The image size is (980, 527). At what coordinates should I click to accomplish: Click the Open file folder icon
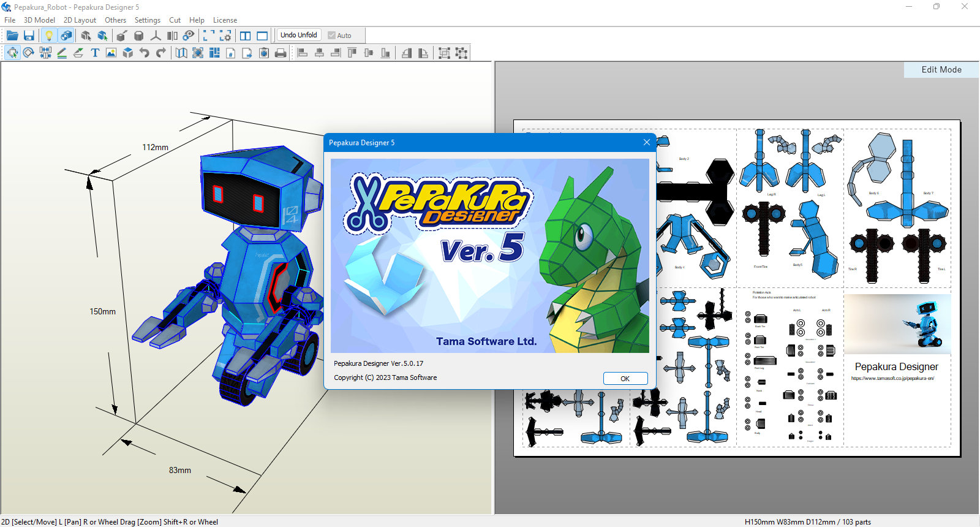point(12,36)
